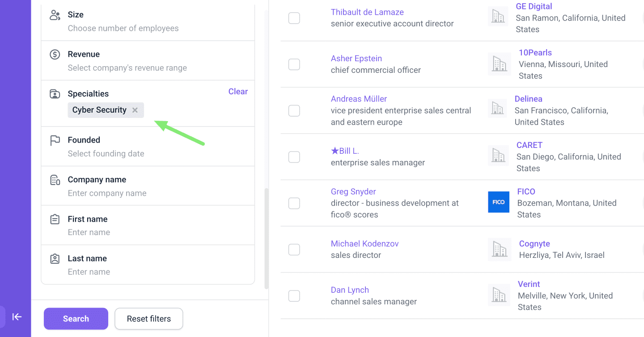
Task: Check the box for Dan Lynch
Action: pyautogui.click(x=294, y=296)
